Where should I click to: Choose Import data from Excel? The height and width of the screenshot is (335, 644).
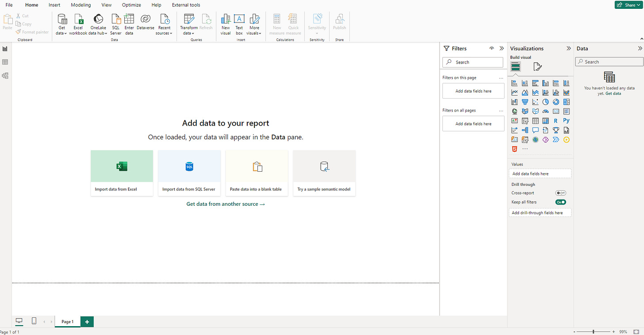(122, 173)
